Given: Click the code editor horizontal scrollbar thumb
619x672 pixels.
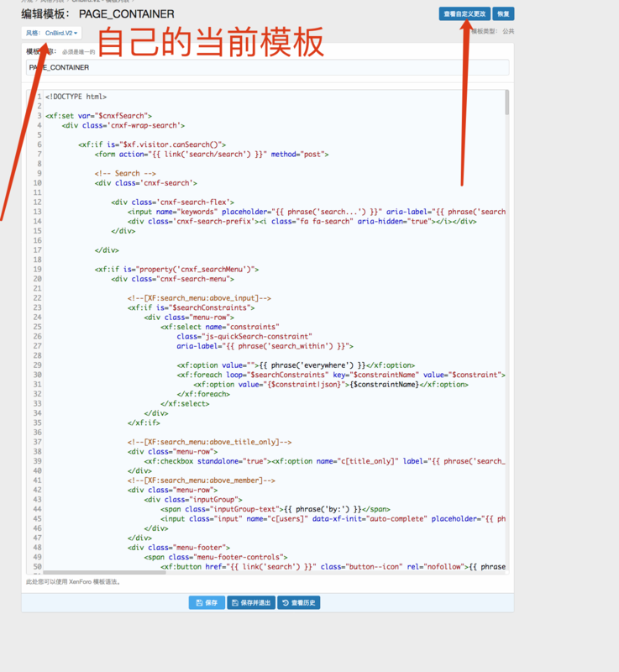Looking at the screenshot, I should [x=104, y=572].
